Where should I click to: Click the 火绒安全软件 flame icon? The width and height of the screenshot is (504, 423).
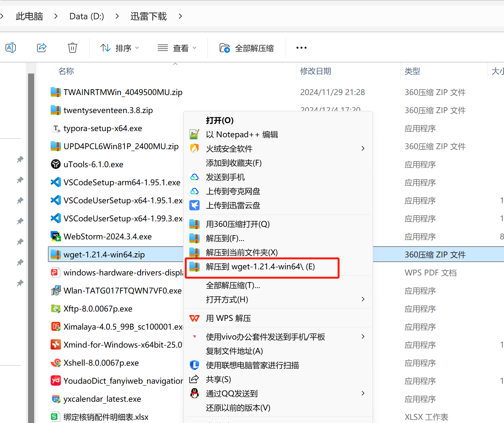pyautogui.click(x=194, y=149)
